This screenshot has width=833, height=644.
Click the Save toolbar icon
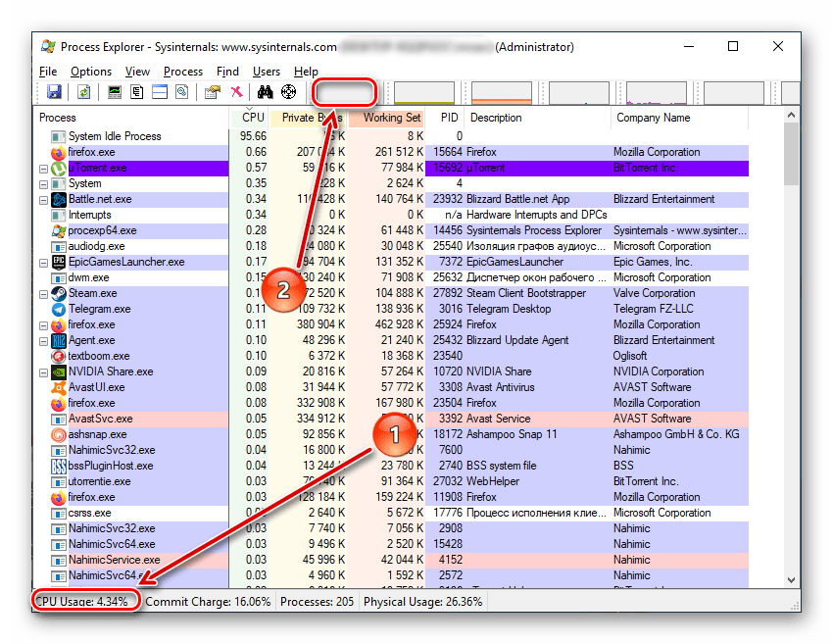tap(54, 92)
